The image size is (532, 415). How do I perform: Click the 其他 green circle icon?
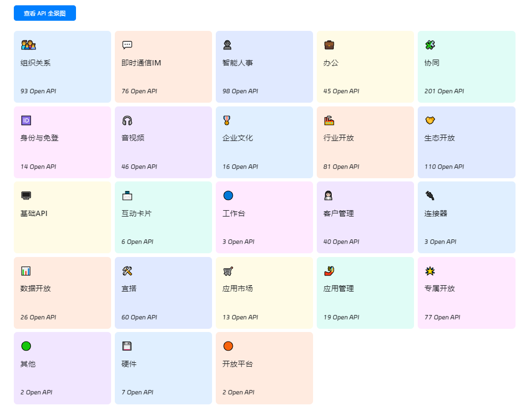pos(26,346)
